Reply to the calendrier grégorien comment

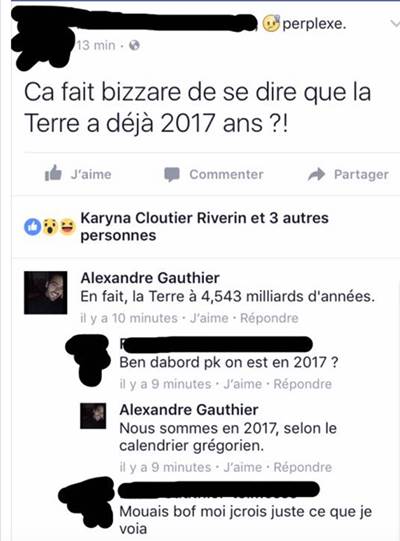(302, 467)
